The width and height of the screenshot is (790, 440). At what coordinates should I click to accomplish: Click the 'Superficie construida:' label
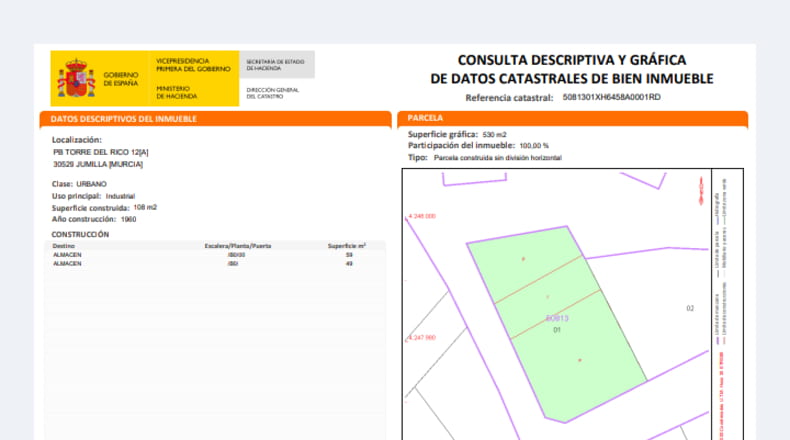91,208
